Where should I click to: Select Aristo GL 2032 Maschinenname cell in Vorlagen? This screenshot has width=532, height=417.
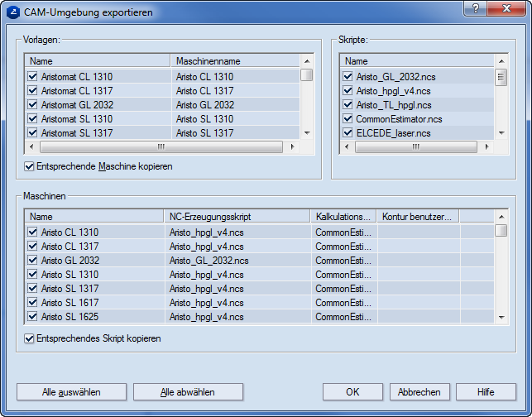[236, 105]
